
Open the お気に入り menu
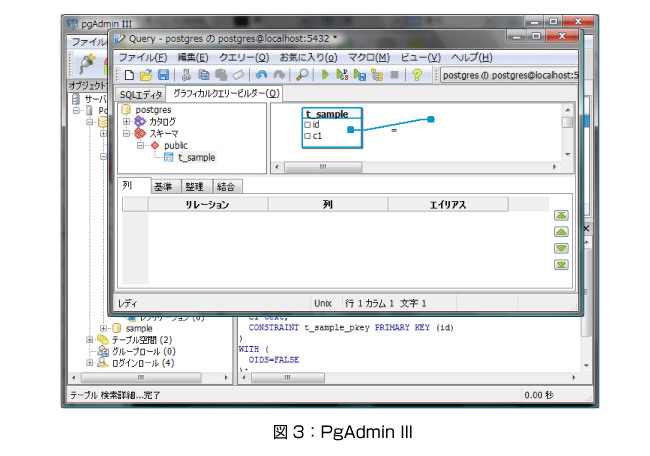click(308, 57)
